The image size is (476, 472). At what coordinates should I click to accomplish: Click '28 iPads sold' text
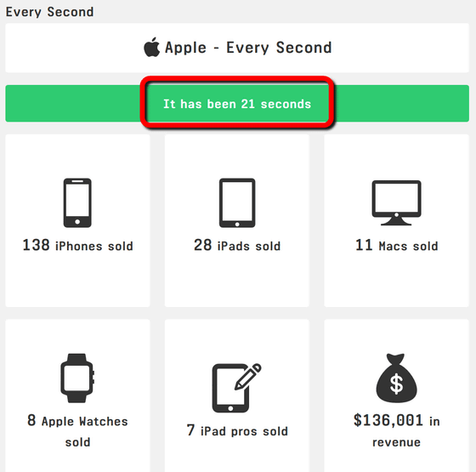(x=237, y=245)
